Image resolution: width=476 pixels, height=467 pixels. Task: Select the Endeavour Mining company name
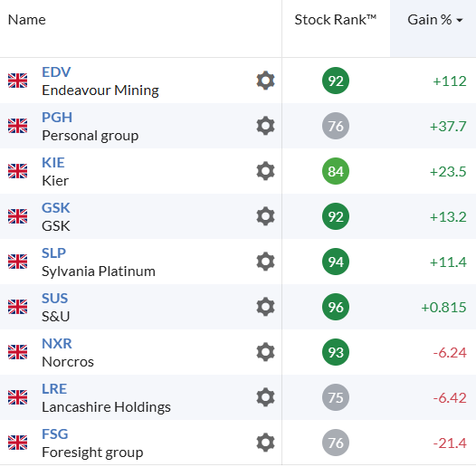(100, 91)
